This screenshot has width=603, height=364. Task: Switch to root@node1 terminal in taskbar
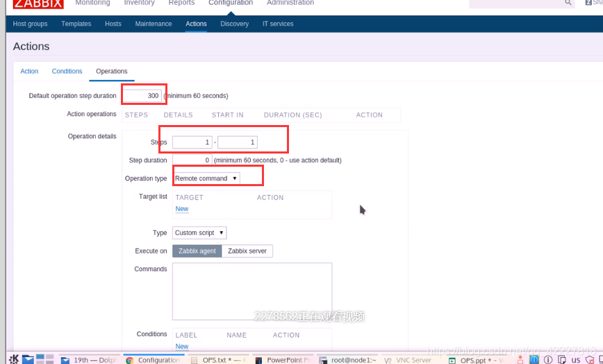348,360
